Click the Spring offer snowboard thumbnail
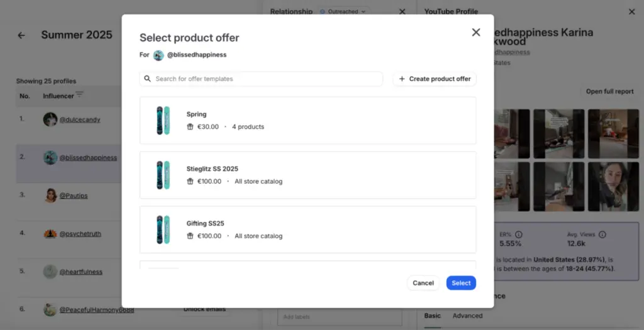The height and width of the screenshot is (330, 644). (163, 120)
